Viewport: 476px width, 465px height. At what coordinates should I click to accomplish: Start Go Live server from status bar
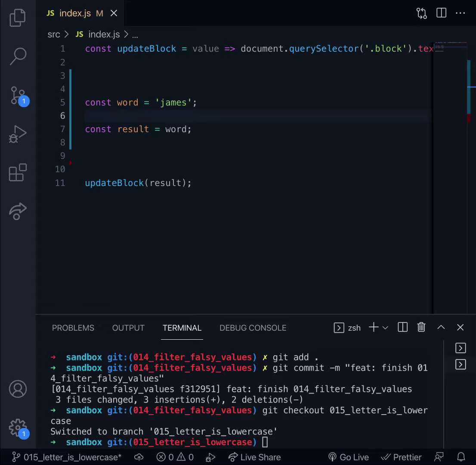pos(349,457)
